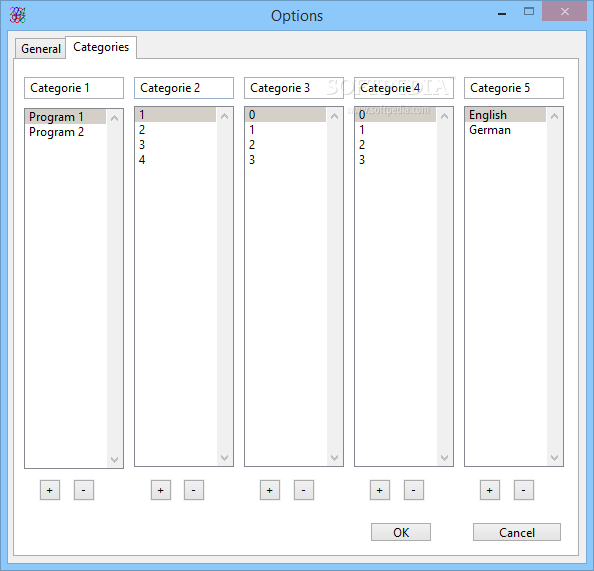The image size is (594, 571).
Task: Select item 3 in the Categorie 3 list
Action: point(285,160)
